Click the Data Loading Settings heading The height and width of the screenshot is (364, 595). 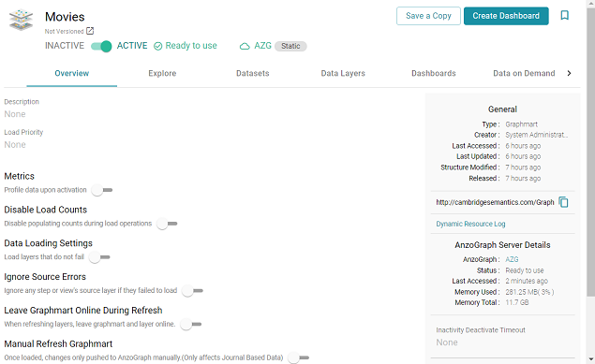pyautogui.click(x=48, y=243)
